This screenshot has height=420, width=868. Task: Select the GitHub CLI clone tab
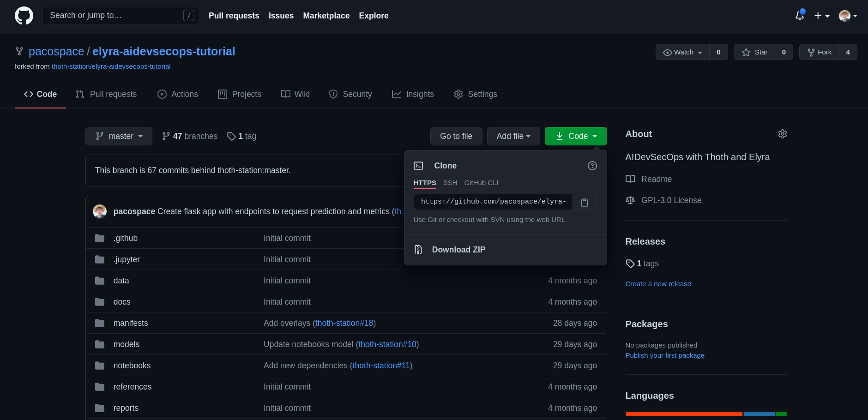coord(481,183)
